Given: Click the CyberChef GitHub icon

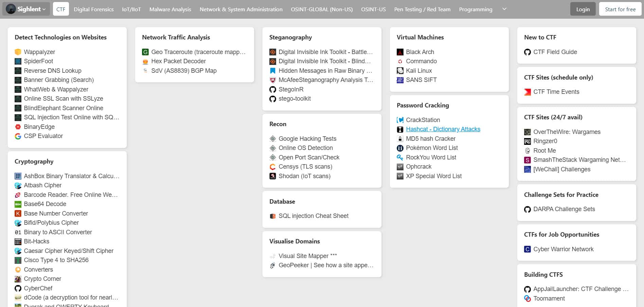Looking at the screenshot, I should [x=18, y=288].
